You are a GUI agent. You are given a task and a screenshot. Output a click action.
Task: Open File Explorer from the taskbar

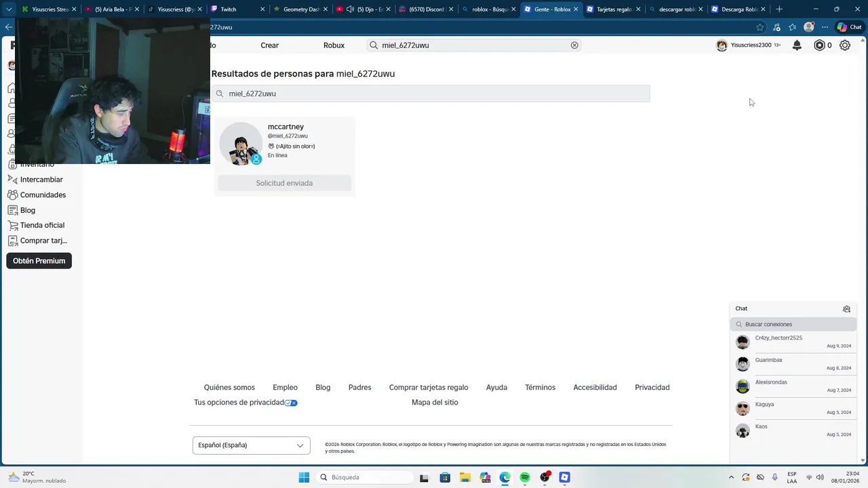click(x=465, y=477)
